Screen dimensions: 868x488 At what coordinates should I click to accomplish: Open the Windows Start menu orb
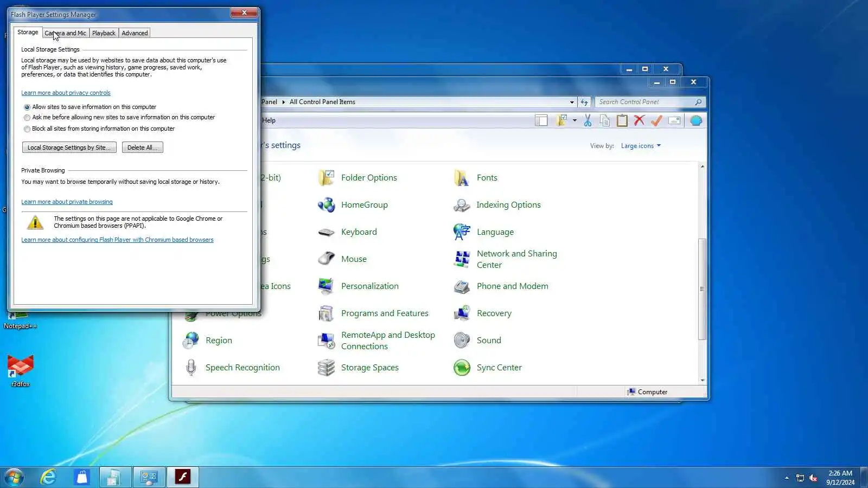(14, 477)
